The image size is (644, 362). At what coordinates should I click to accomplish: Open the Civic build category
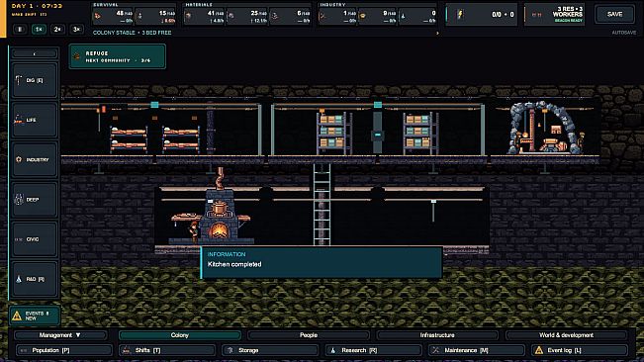(x=35, y=239)
